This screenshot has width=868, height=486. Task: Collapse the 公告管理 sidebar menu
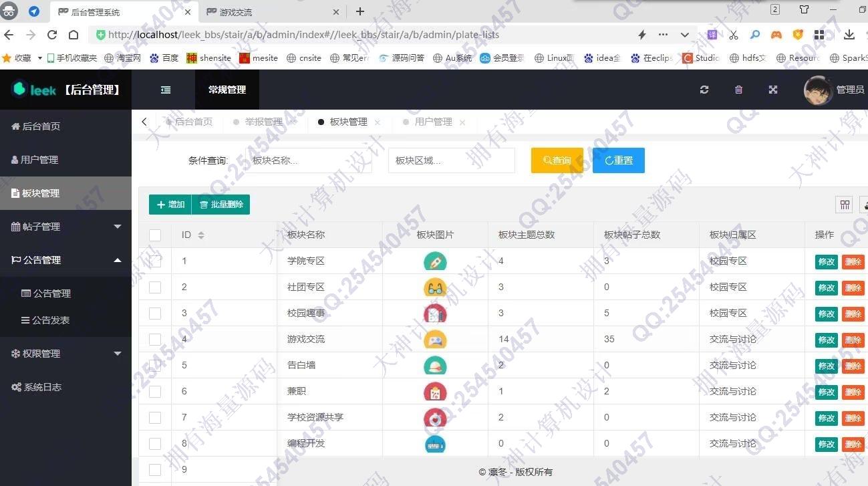[x=65, y=260]
